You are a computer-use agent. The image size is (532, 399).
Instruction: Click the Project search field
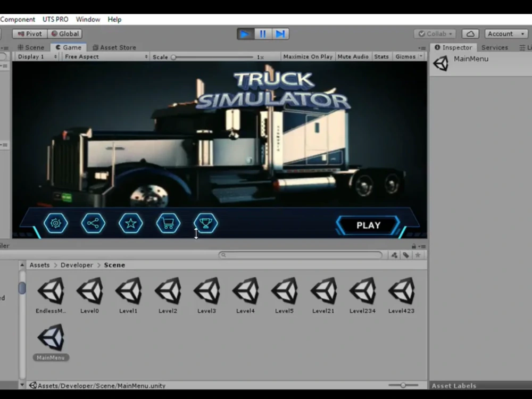(301, 255)
